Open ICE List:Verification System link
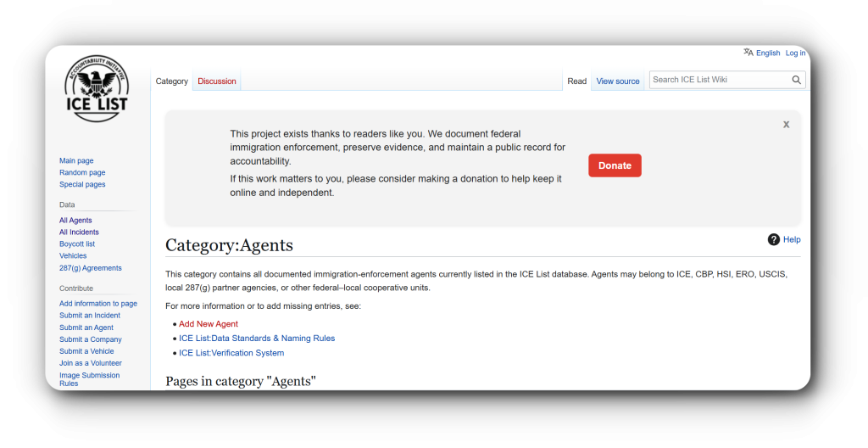 [231, 353]
